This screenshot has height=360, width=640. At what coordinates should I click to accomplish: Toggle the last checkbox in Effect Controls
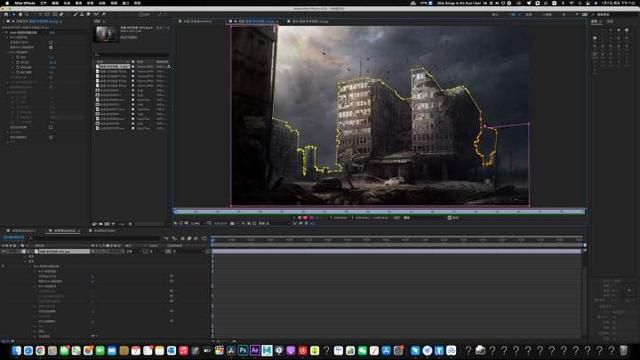51,138
